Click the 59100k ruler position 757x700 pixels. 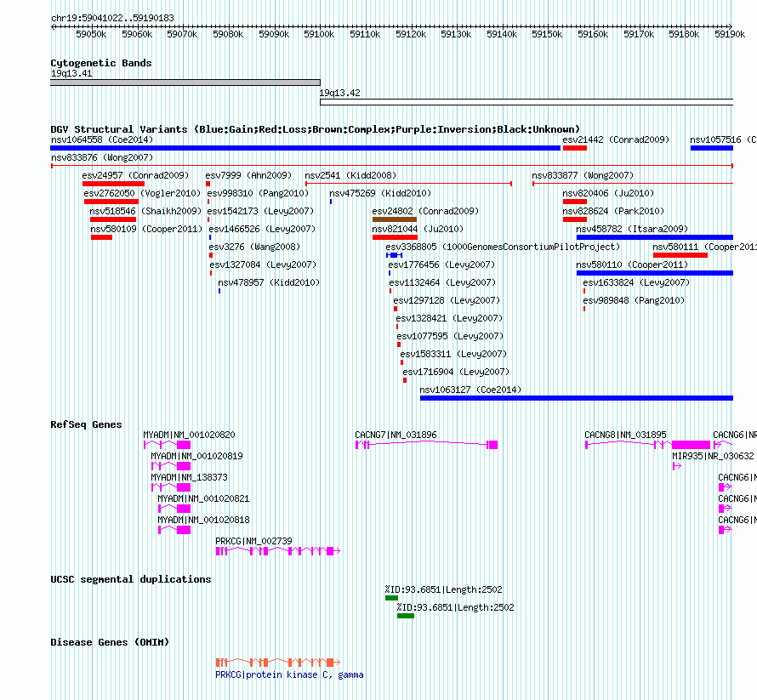point(319,34)
